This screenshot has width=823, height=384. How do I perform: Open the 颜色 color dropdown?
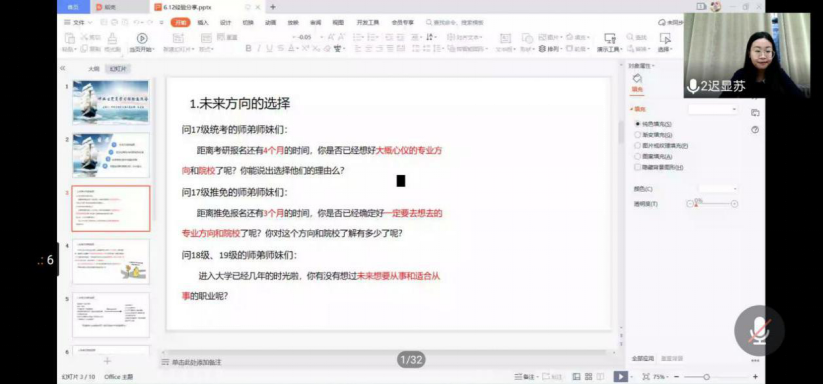pos(718,188)
